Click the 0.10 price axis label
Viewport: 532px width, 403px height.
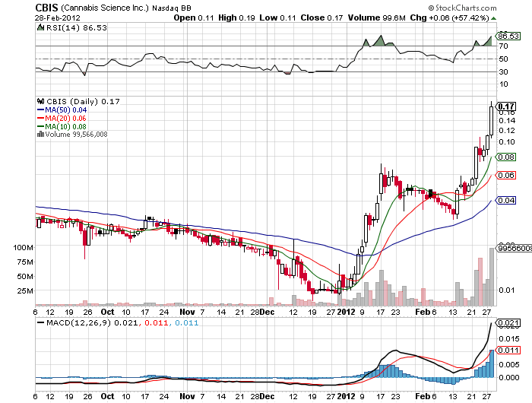click(x=507, y=142)
